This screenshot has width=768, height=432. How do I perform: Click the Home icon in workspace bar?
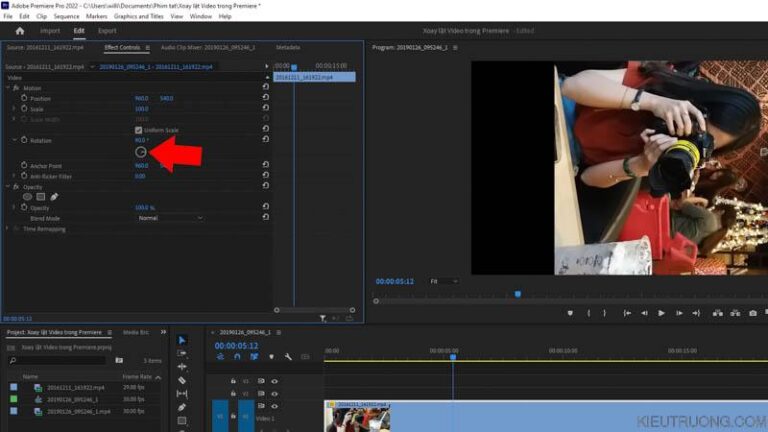point(20,31)
